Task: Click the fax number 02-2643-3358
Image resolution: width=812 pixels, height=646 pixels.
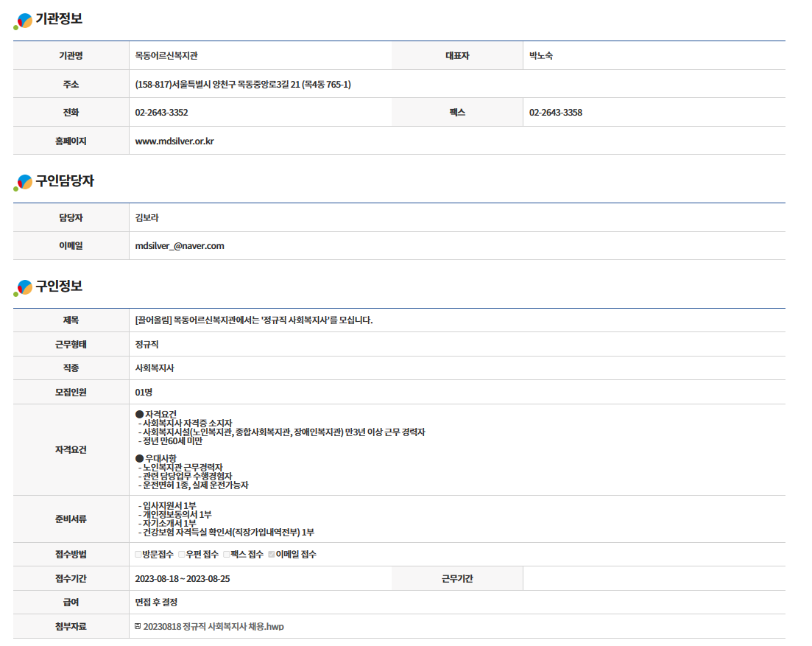Action: pos(555,113)
